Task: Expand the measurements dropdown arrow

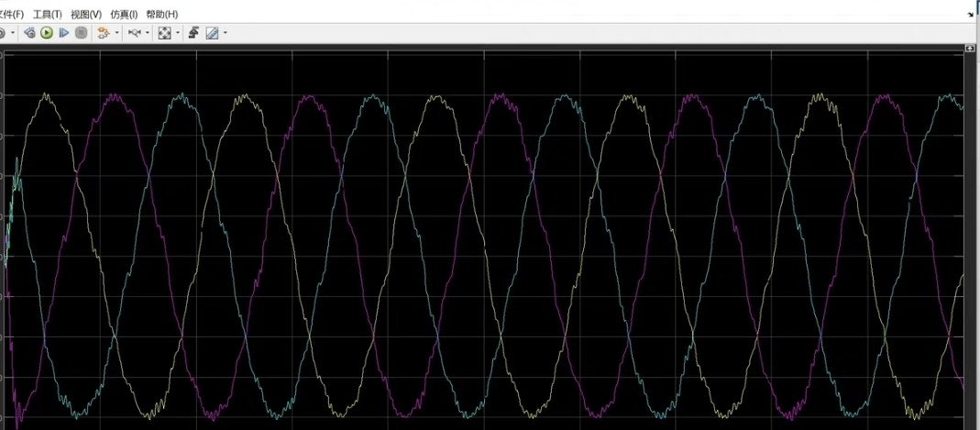Action: (225, 33)
